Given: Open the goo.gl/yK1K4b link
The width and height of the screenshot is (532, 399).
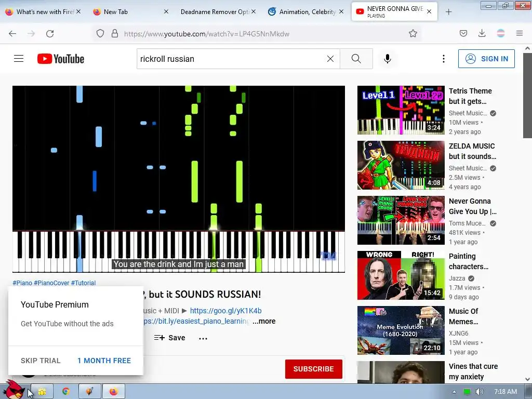Looking at the screenshot, I should 225,311.
